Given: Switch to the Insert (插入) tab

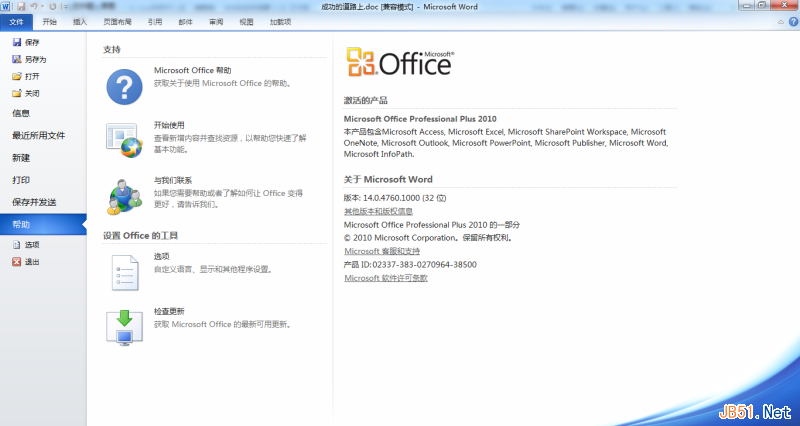Looking at the screenshot, I should point(80,22).
